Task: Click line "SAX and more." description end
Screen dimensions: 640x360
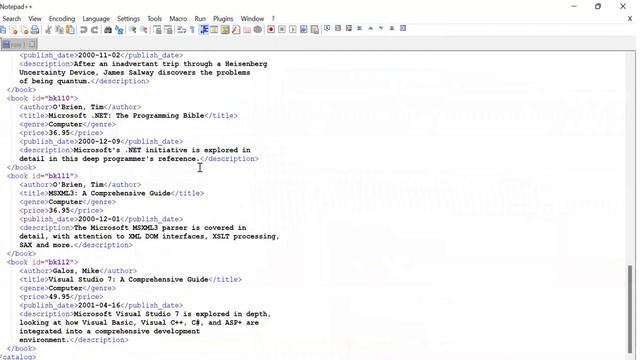Action: [76, 245]
